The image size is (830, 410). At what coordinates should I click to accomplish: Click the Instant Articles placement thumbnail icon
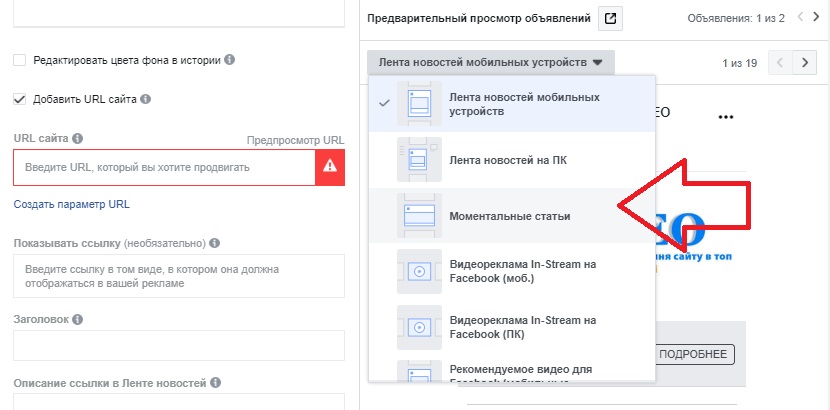419,216
